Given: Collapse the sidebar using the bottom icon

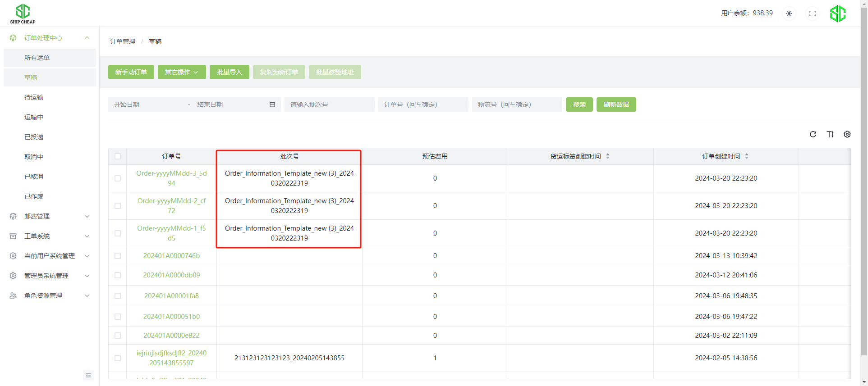Looking at the screenshot, I should 88,375.
